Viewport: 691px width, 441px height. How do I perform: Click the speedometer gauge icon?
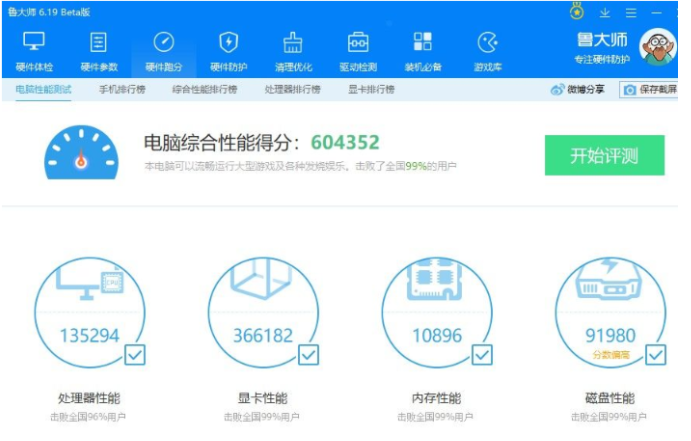81,152
